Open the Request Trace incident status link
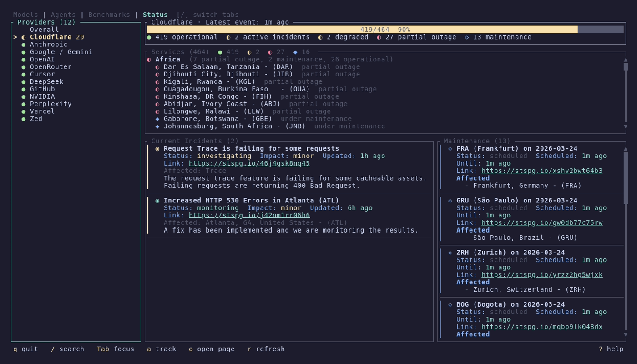Screen dimensions: 637x364 (x=249, y=163)
